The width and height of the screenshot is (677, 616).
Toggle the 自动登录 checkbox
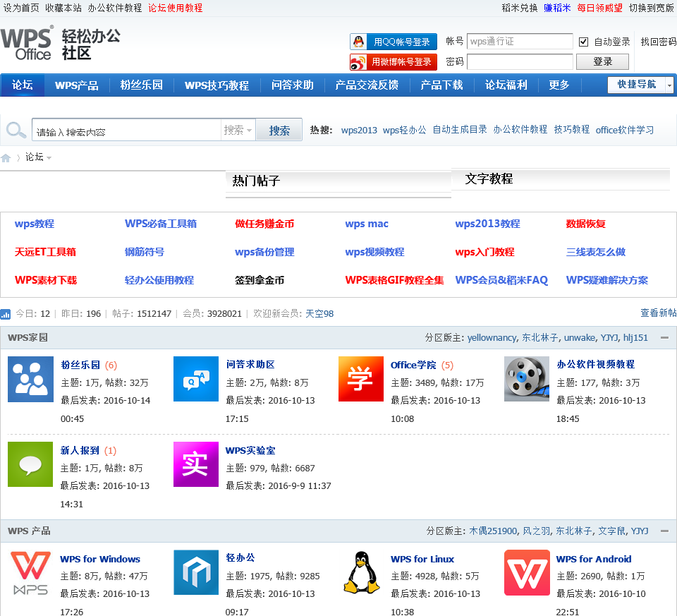tap(583, 42)
